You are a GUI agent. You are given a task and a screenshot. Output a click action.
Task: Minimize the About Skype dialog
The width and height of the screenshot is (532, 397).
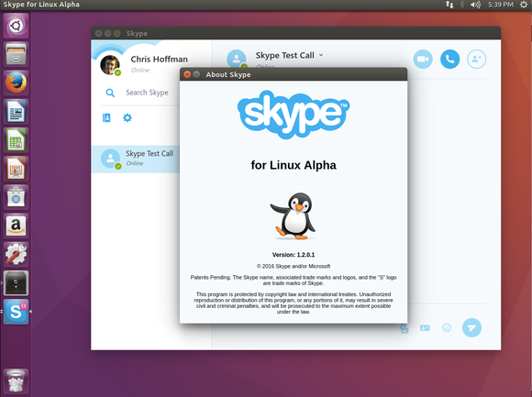coord(196,74)
